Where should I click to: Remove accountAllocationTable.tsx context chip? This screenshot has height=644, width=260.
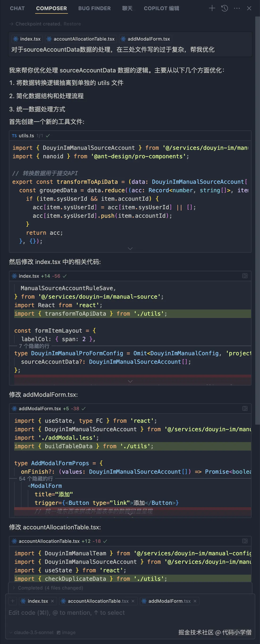[x=133, y=601]
